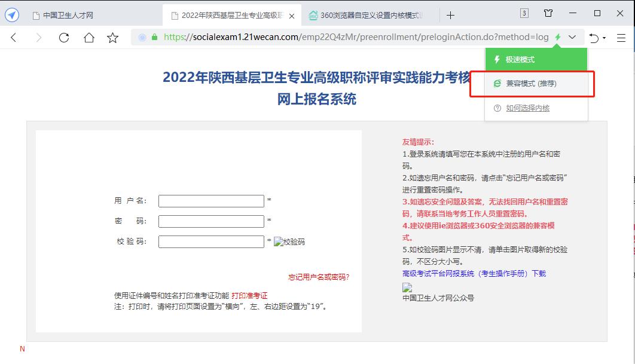Click the 忘记用户名或密码 link
Screen dimensions: 635x364
(317, 276)
